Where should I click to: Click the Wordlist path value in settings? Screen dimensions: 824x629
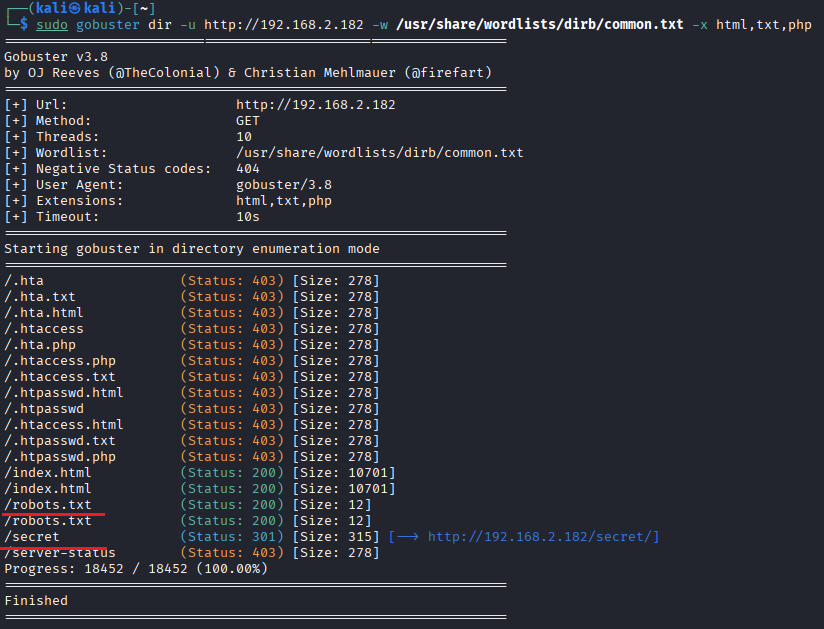380,153
